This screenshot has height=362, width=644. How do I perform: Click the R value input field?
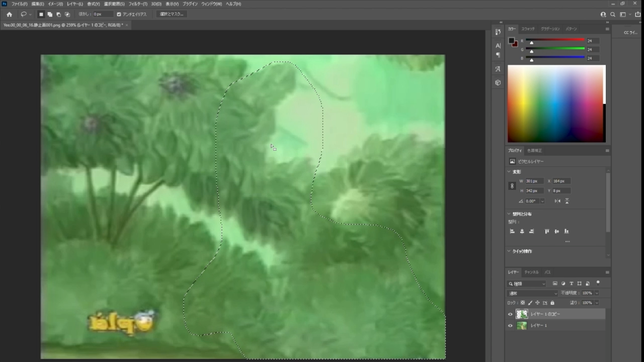pos(593,41)
